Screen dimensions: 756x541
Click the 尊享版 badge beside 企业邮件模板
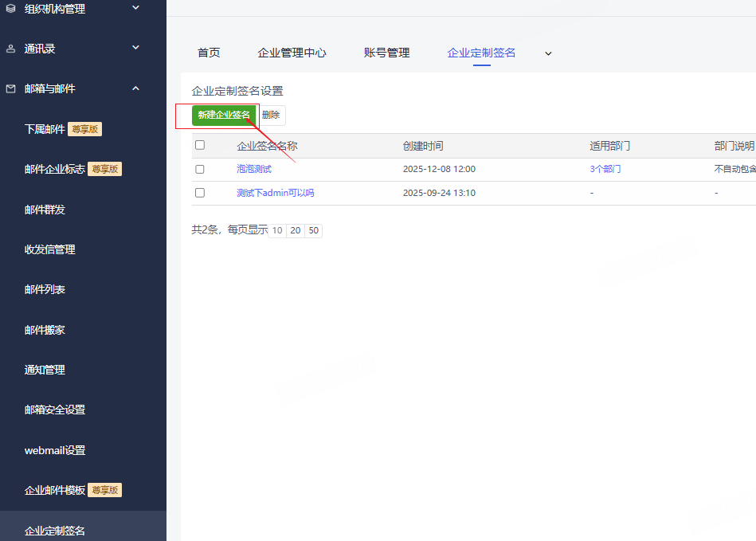(x=104, y=490)
